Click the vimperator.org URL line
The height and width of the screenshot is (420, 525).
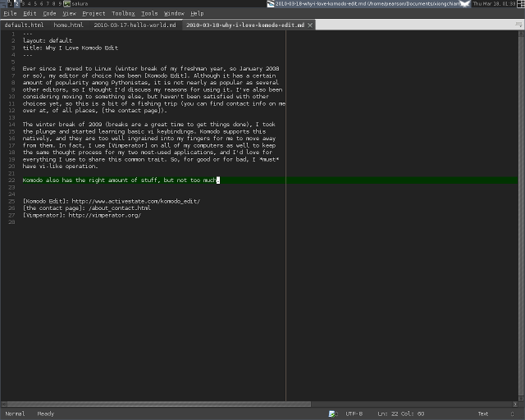click(x=82, y=216)
